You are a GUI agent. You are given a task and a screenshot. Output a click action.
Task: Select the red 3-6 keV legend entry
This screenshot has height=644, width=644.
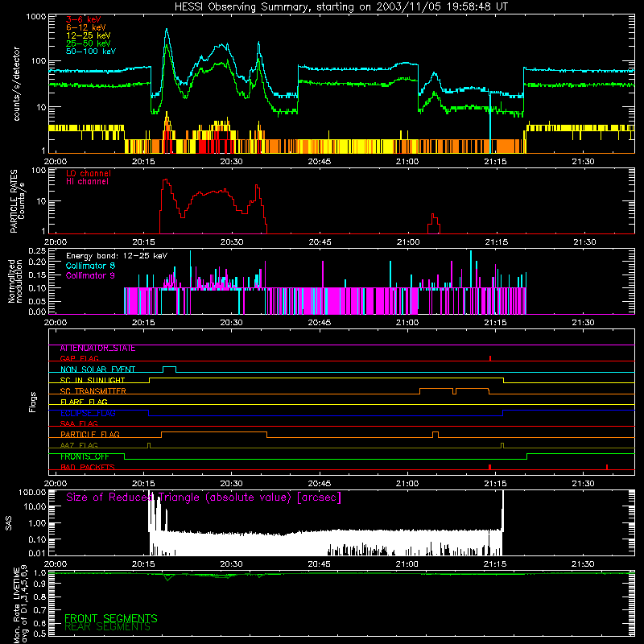[83, 19]
